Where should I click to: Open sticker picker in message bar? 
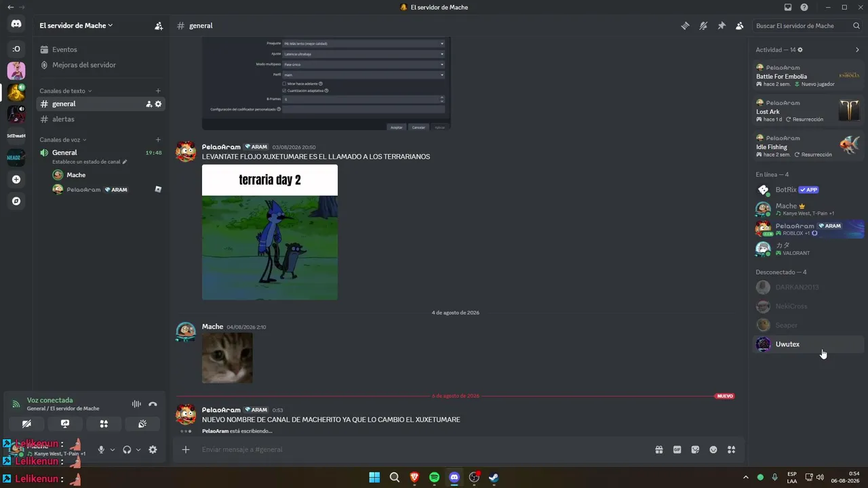click(695, 449)
